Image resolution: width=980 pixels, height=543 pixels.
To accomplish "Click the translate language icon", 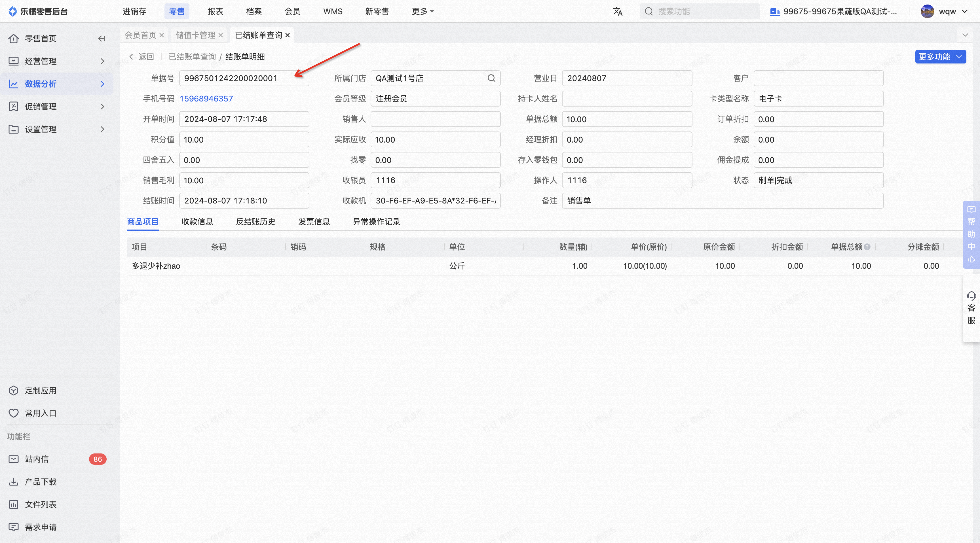I will (x=618, y=11).
